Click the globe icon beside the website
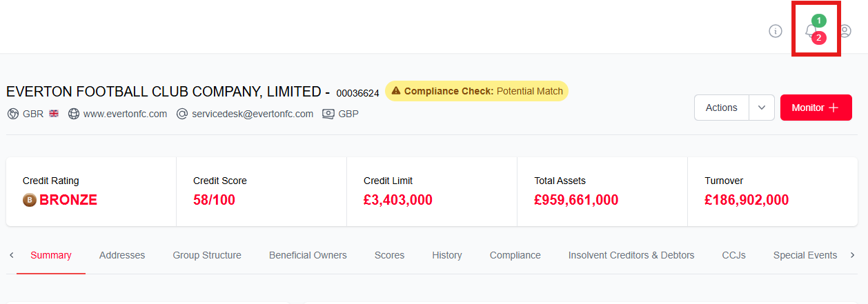The width and height of the screenshot is (868, 304). 74,114
